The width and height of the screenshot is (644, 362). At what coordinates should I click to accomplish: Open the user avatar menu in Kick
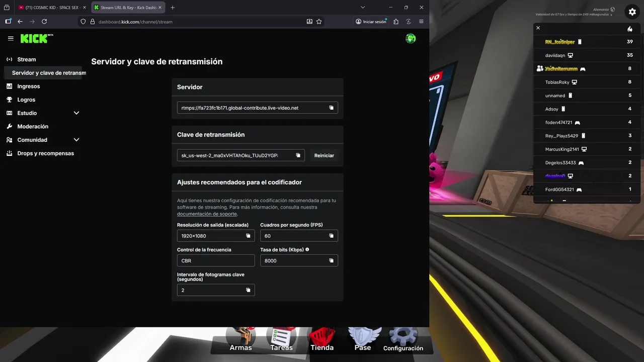point(411,38)
